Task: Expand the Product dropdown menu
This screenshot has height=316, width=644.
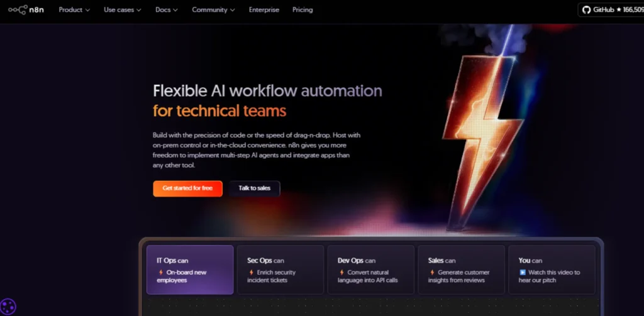Action: coord(74,10)
